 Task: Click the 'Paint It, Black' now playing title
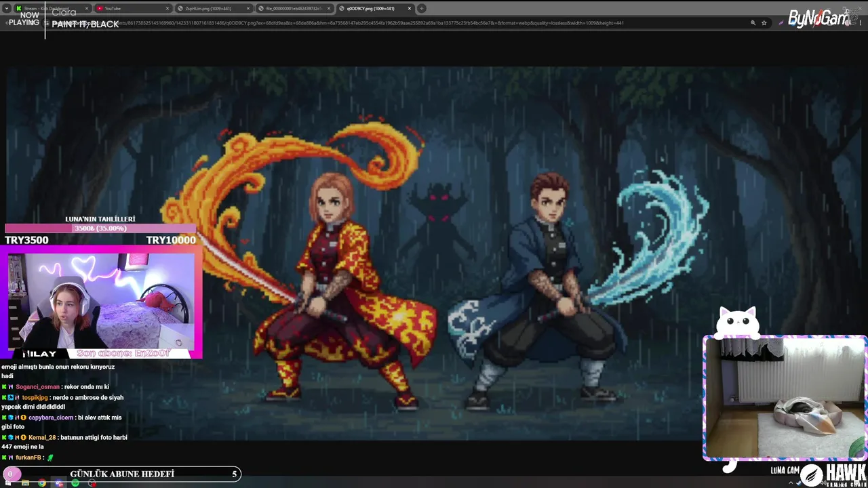click(85, 24)
